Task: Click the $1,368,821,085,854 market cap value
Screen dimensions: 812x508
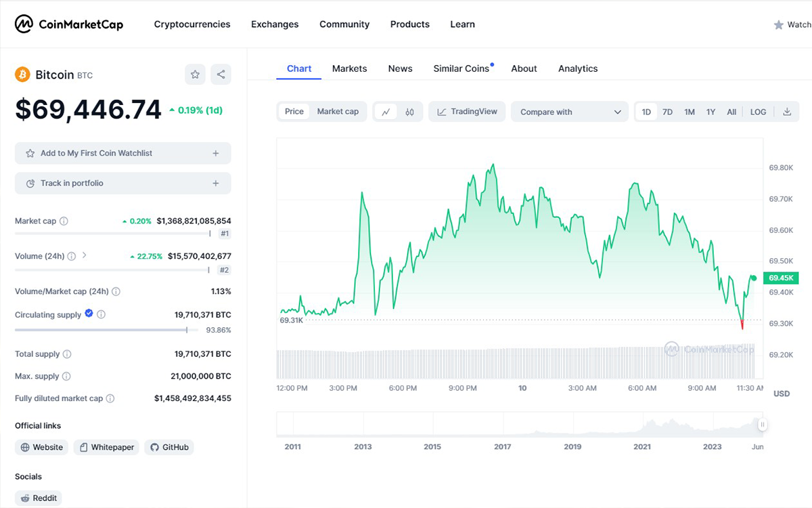Action: click(x=194, y=221)
